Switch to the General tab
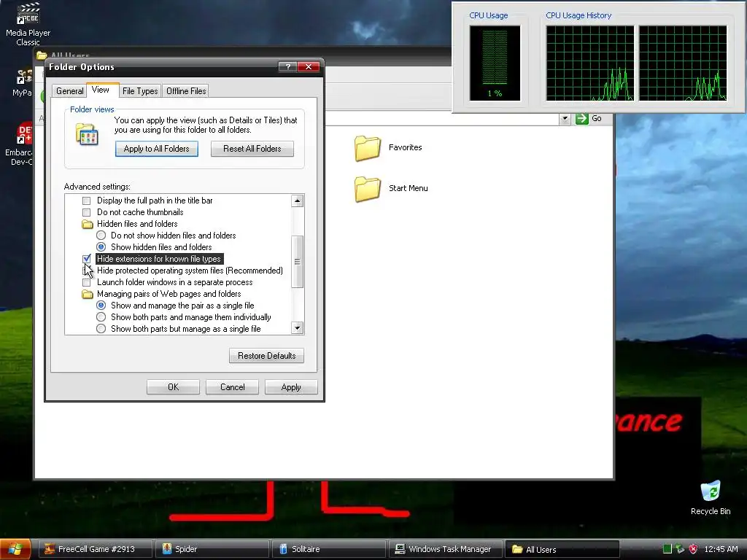Screen dimensions: 747x560 (x=69, y=91)
